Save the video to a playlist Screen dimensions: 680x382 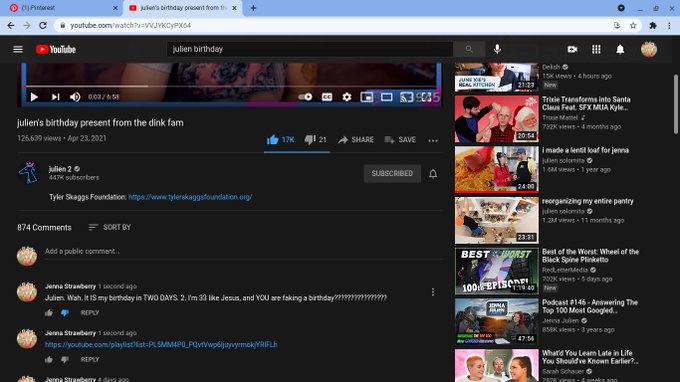400,140
